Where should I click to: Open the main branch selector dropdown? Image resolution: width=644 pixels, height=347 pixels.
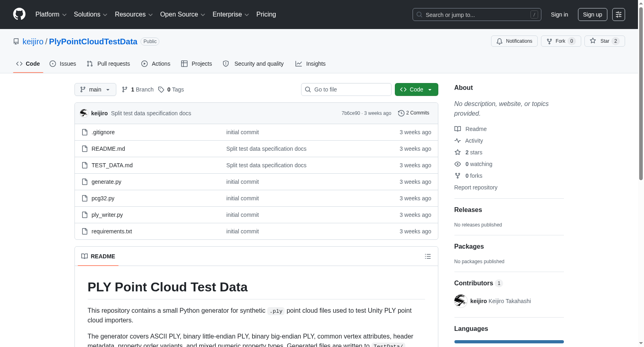95,89
